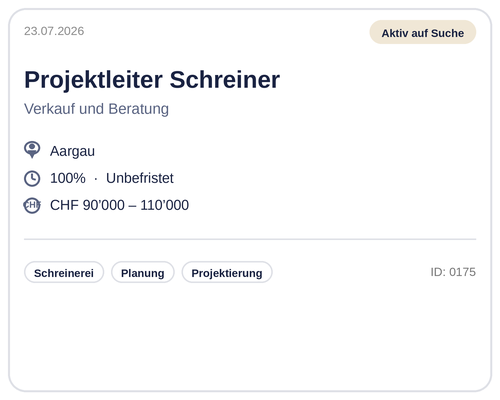The width and height of the screenshot is (500, 400).
Task: Click the clock workload icon
Action: [32, 178]
